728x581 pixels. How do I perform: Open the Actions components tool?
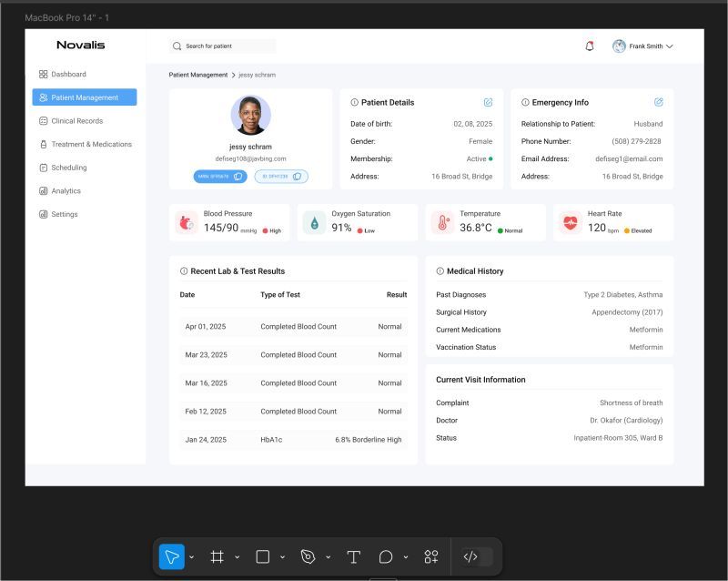click(x=430, y=556)
